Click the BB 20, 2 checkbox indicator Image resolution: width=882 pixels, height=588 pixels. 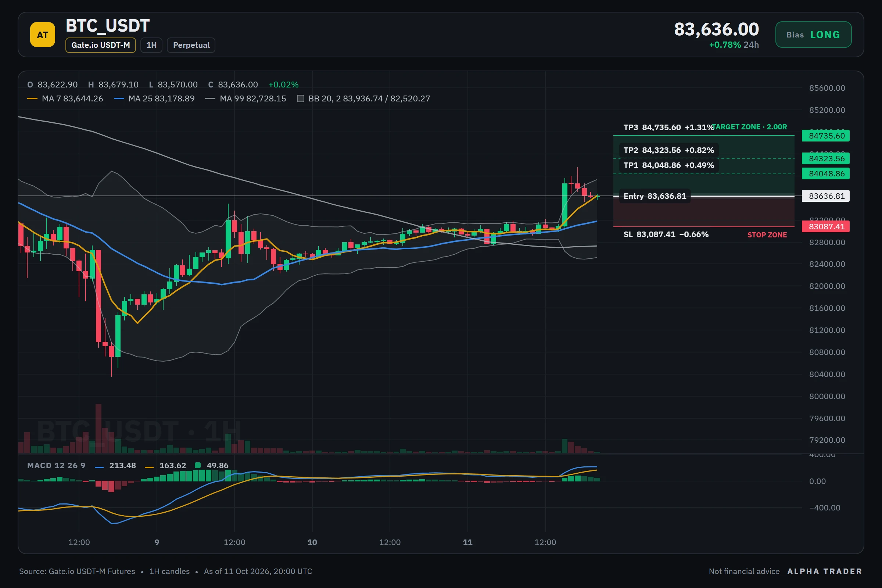pos(300,98)
